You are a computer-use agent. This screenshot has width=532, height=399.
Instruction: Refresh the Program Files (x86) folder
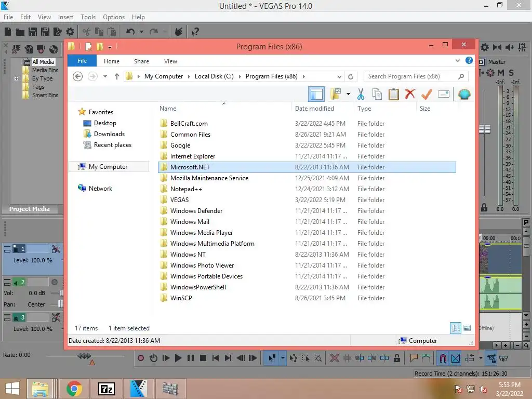351,77
